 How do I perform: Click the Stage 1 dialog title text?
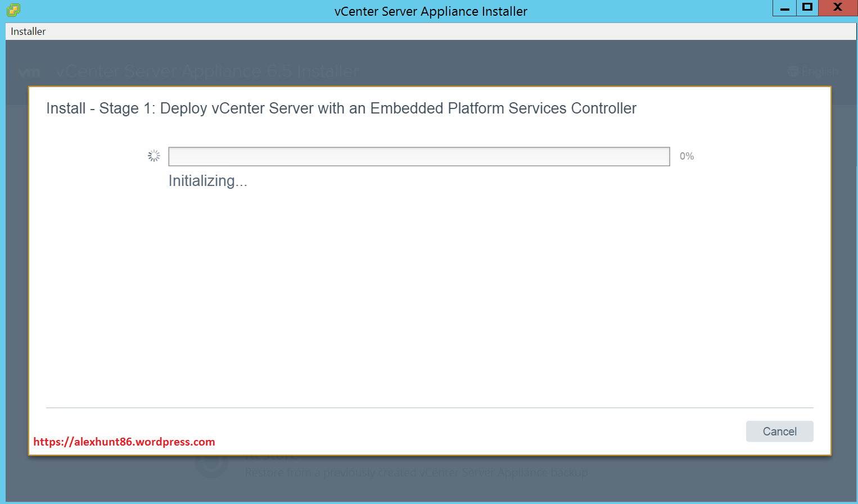point(341,108)
